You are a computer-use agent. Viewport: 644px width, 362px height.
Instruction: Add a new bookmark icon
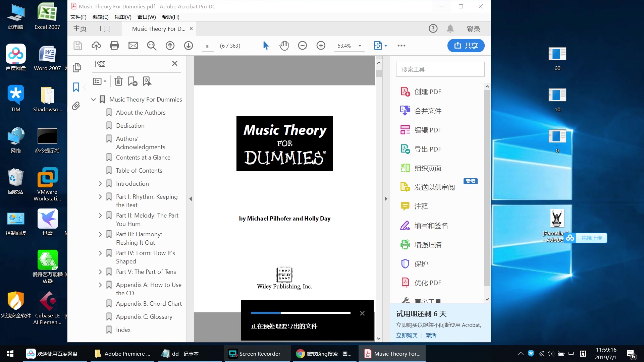[132, 81]
